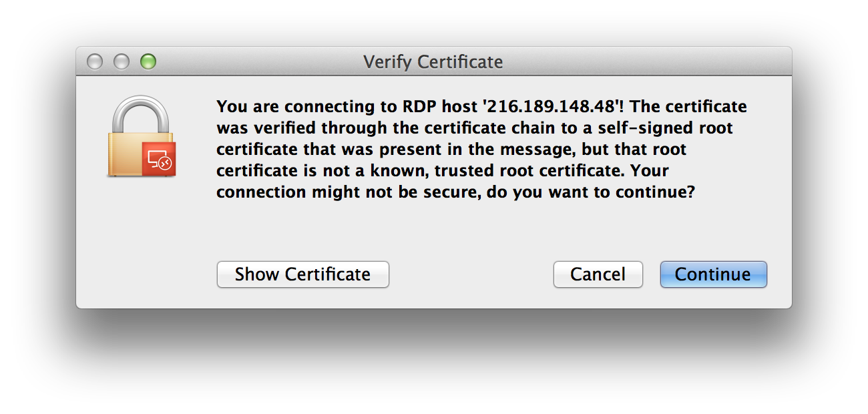The image size is (868, 414).
Task: Click the middle gray minimize window button
Action: click(122, 62)
